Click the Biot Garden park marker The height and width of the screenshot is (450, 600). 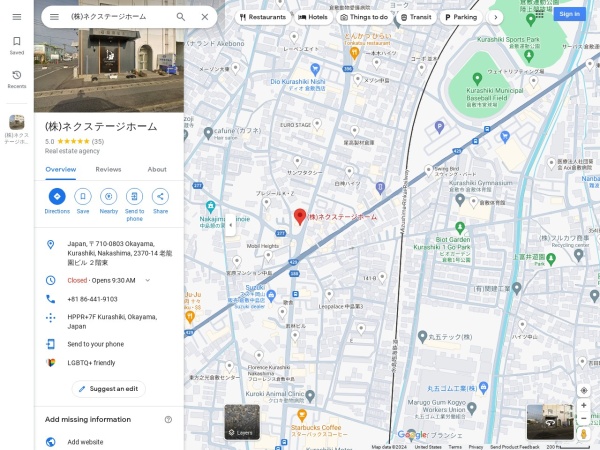coord(460,228)
